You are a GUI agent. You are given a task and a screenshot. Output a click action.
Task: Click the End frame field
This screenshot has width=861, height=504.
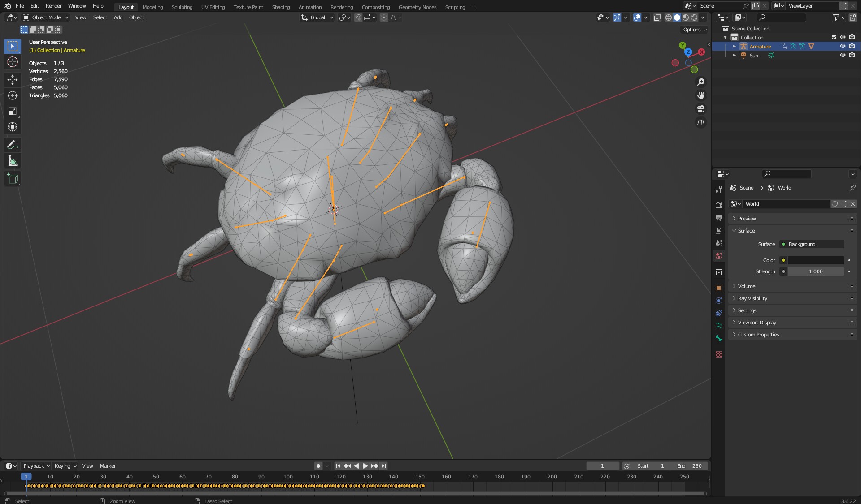coord(689,466)
